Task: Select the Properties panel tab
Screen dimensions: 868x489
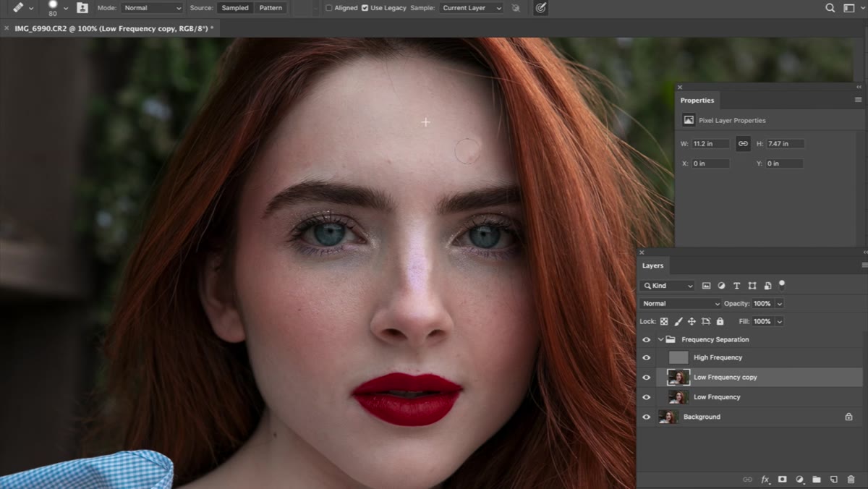Action: click(697, 101)
